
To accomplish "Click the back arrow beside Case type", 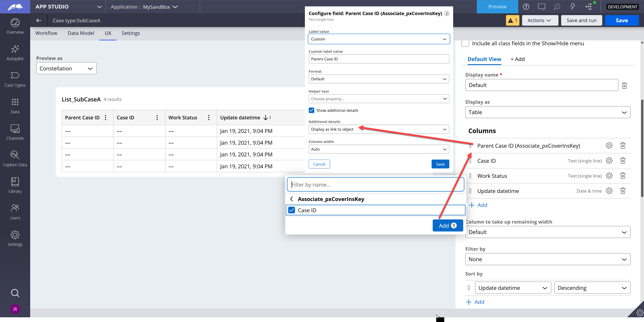I will [x=39, y=20].
